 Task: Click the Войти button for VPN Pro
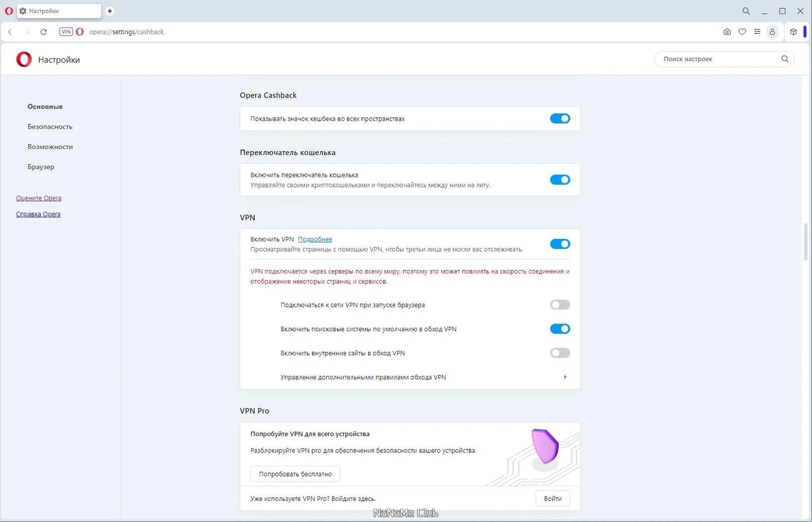point(553,499)
